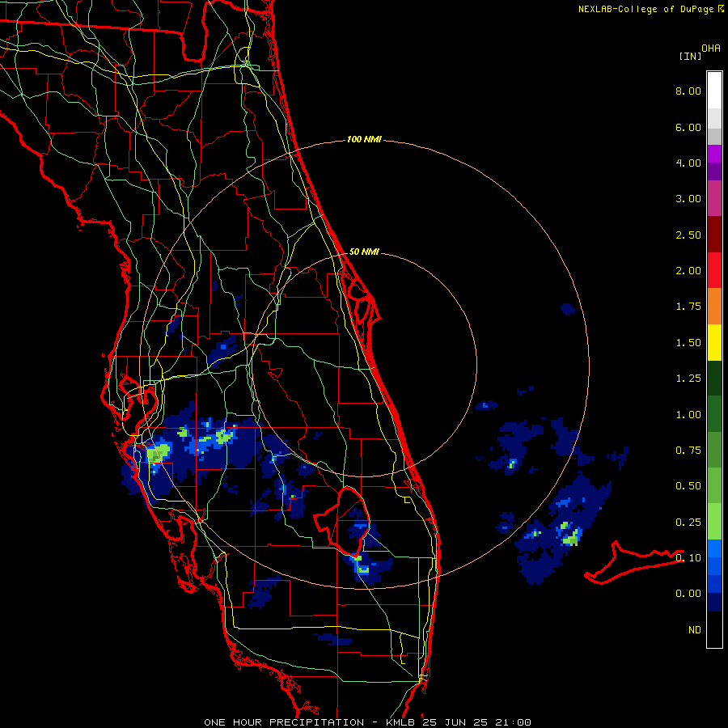
Task: Click the [IN] units label
Action: pyautogui.click(x=690, y=56)
